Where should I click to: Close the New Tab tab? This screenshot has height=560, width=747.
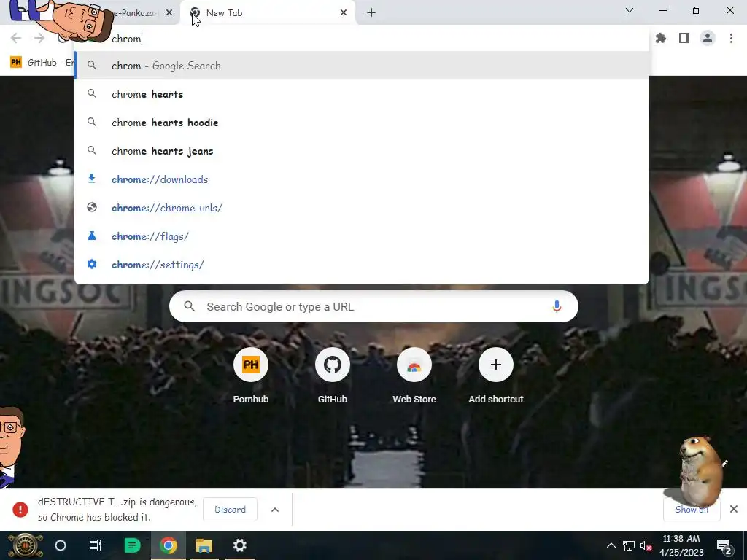[344, 13]
